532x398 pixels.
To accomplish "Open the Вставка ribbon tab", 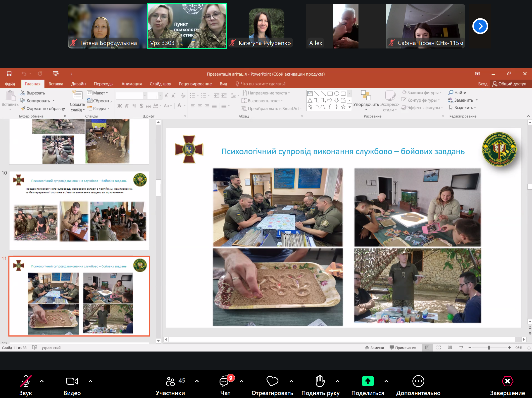I will point(56,84).
